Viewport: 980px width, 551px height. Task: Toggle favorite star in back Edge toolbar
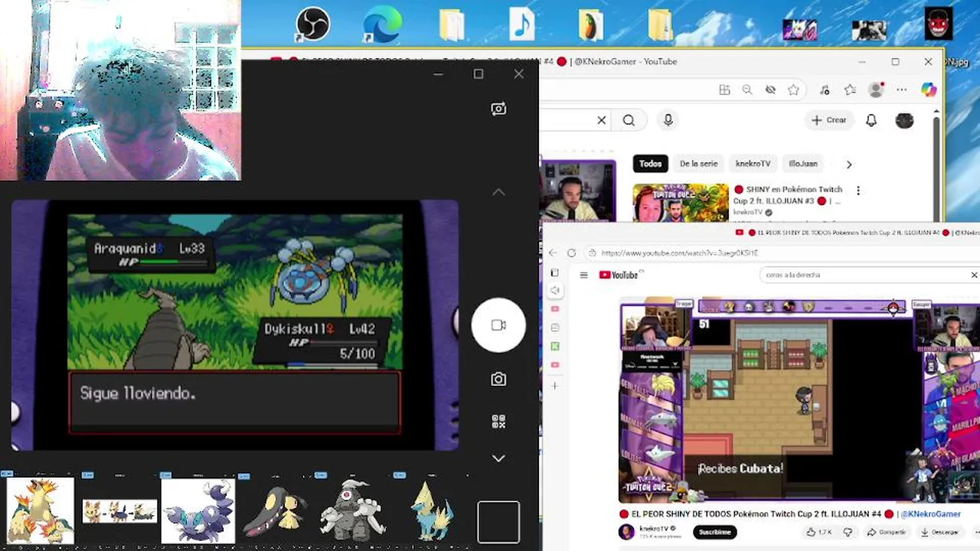pyautogui.click(x=794, y=90)
